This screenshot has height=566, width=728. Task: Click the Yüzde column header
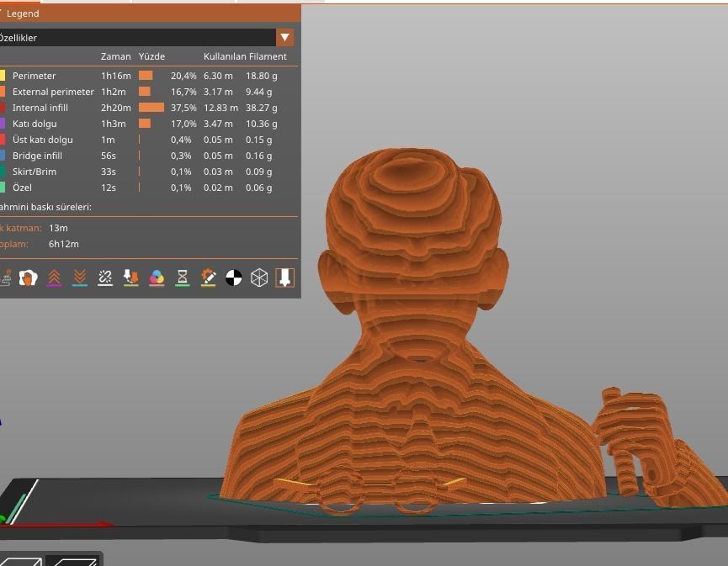pyautogui.click(x=151, y=56)
